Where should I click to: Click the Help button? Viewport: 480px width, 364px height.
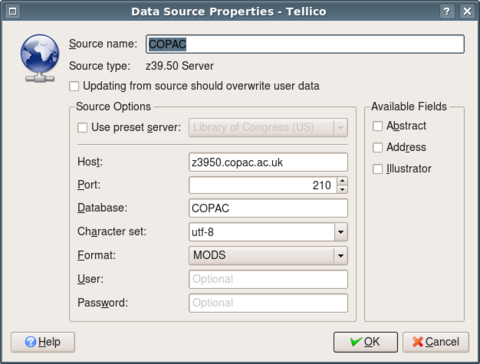point(43,342)
